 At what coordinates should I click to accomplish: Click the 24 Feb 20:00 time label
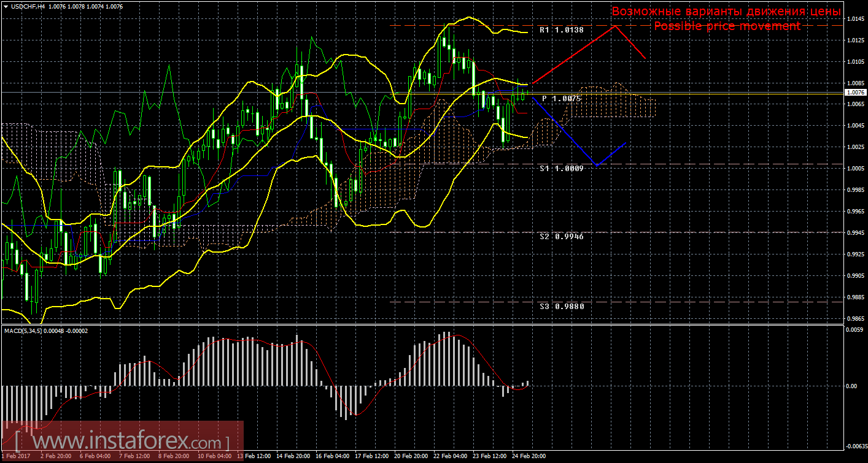click(529, 456)
